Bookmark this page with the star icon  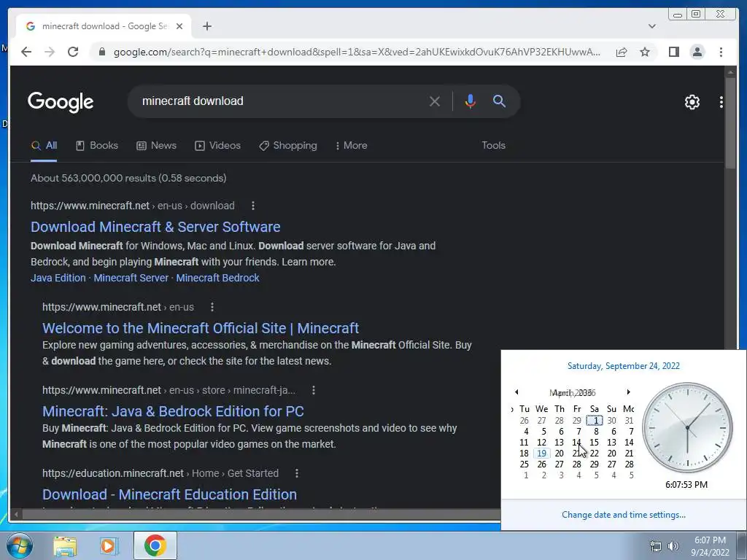click(645, 52)
